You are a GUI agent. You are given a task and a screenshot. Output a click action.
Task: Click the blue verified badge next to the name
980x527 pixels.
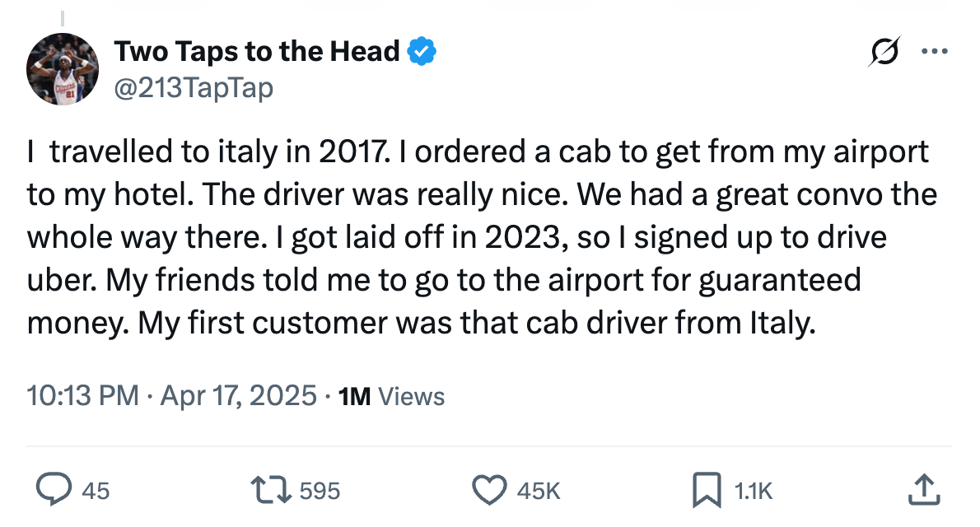point(421,50)
